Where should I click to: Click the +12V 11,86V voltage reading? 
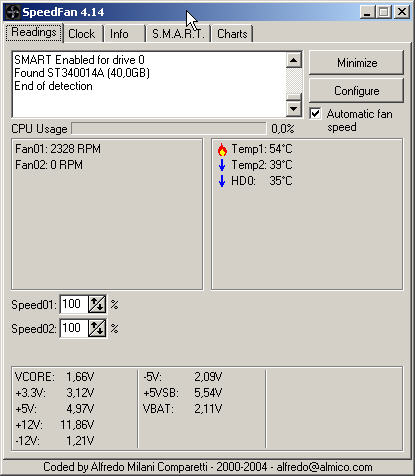click(x=54, y=425)
